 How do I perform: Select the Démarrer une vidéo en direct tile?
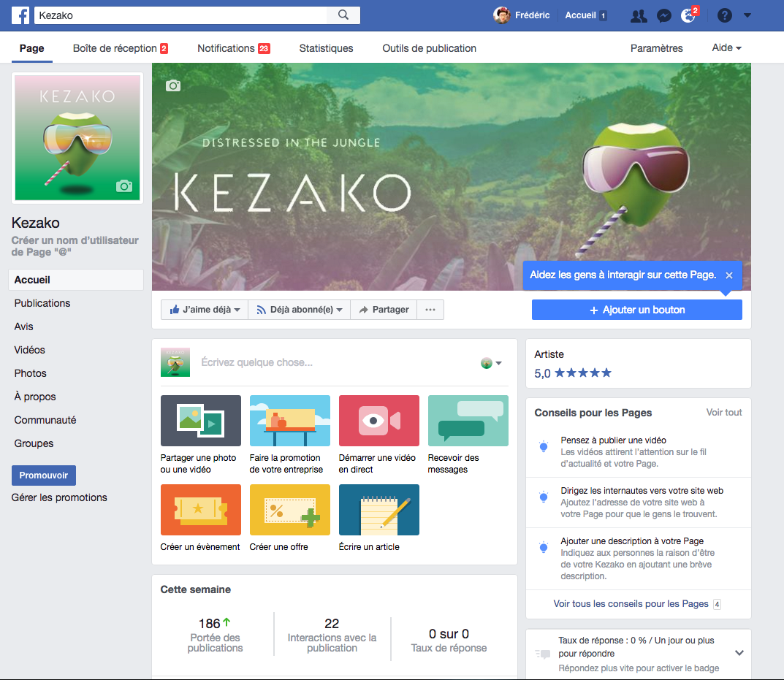(378, 421)
